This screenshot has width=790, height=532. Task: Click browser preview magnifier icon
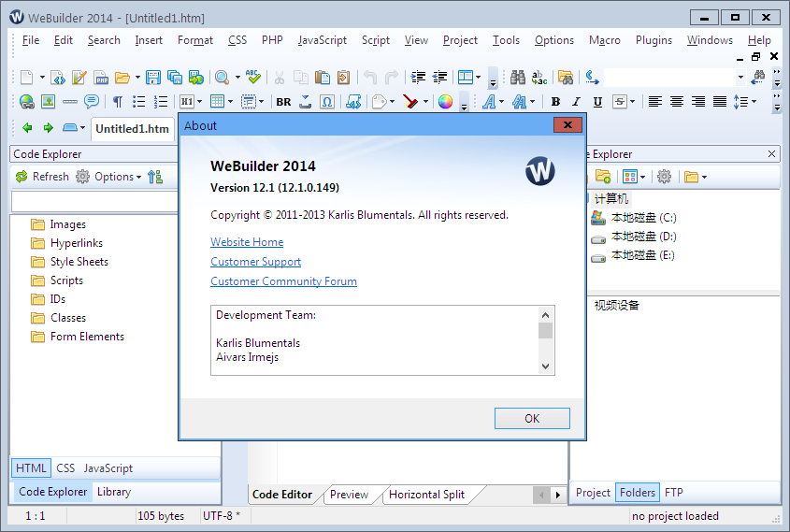tap(222, 78)
